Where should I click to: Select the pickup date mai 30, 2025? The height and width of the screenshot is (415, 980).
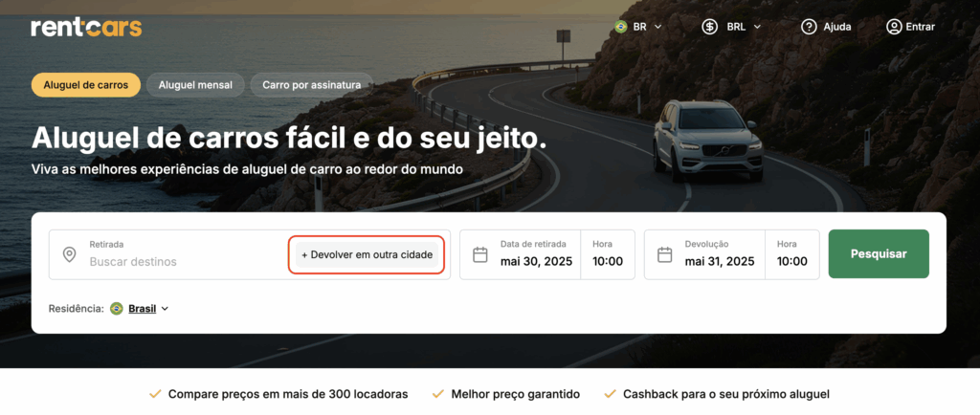coord(520,254)
